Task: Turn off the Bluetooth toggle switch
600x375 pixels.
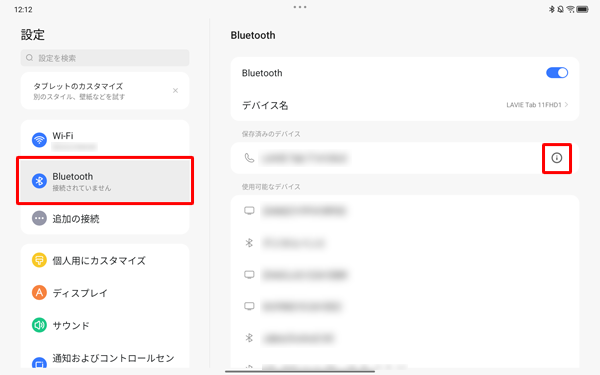Action: [557, 73]
